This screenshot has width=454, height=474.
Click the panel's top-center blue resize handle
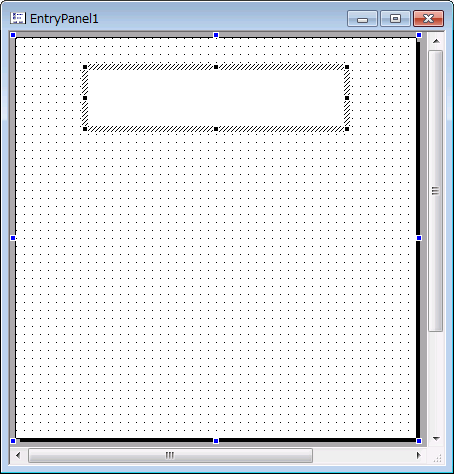coord(216,35)
